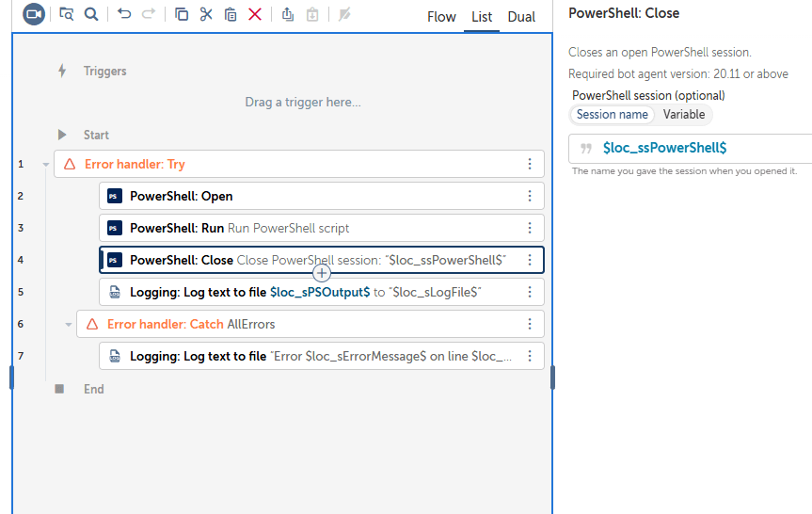Open menu for PowerShell: Open row
Screen dimensions: 812x514
529,196
